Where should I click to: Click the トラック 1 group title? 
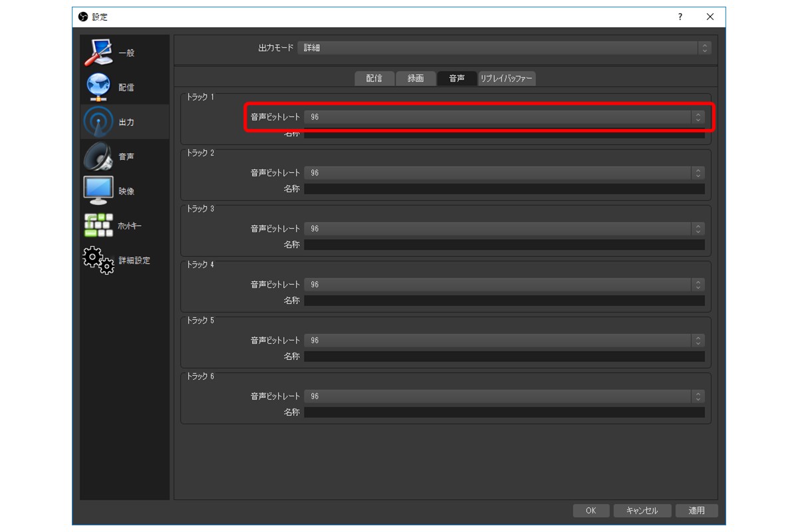pyautogui.click(x=200, y=97)
